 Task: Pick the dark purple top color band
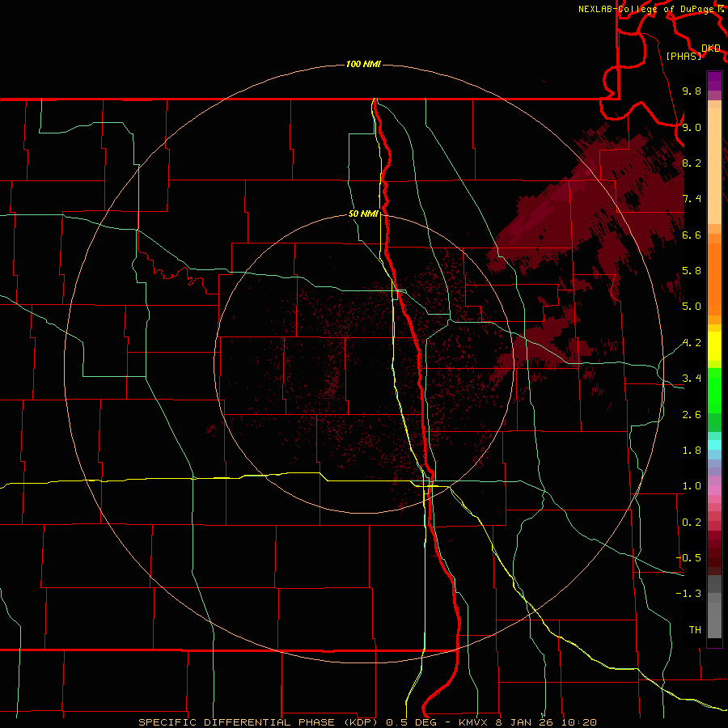pos(714,81)
